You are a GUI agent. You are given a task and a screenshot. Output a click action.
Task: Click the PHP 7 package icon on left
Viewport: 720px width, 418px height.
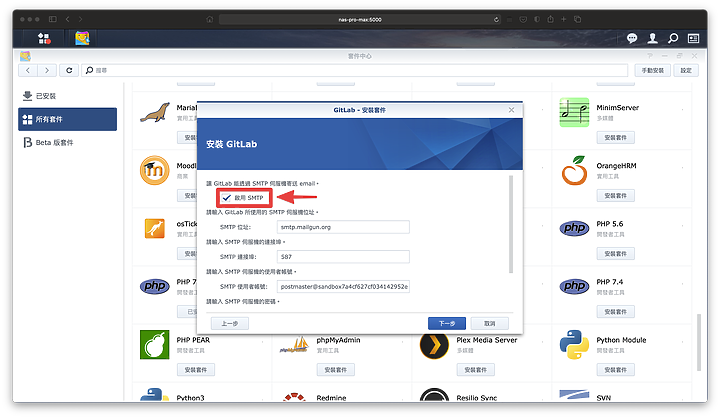tap(155, 286)
